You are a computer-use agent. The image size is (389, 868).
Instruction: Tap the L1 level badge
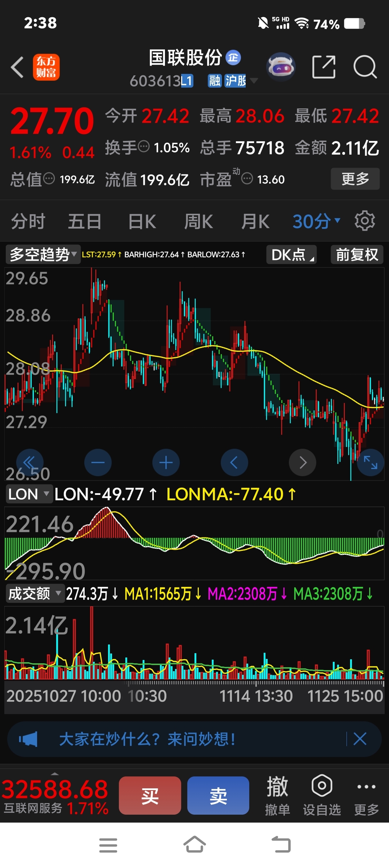[187, 81]
